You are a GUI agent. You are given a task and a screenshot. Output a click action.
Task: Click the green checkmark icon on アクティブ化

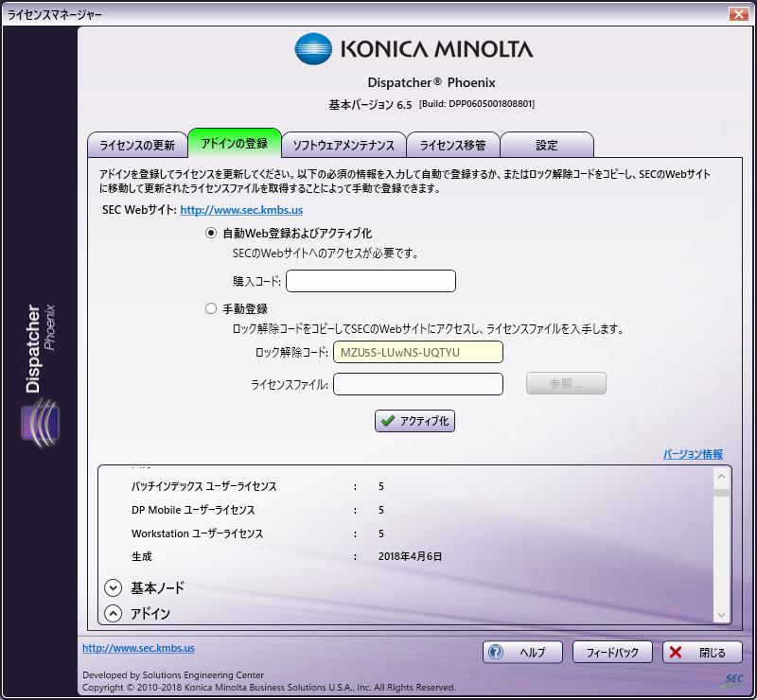pos(388,421)
